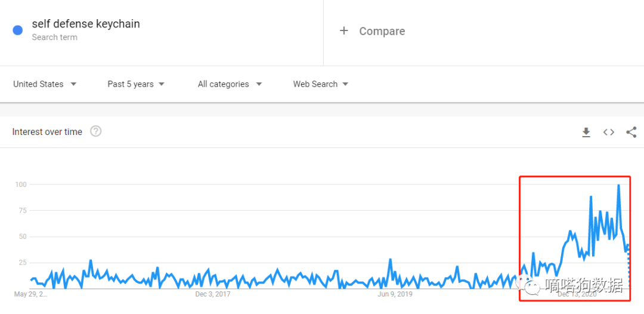Click the share icon for the chart

pos(631,133)
